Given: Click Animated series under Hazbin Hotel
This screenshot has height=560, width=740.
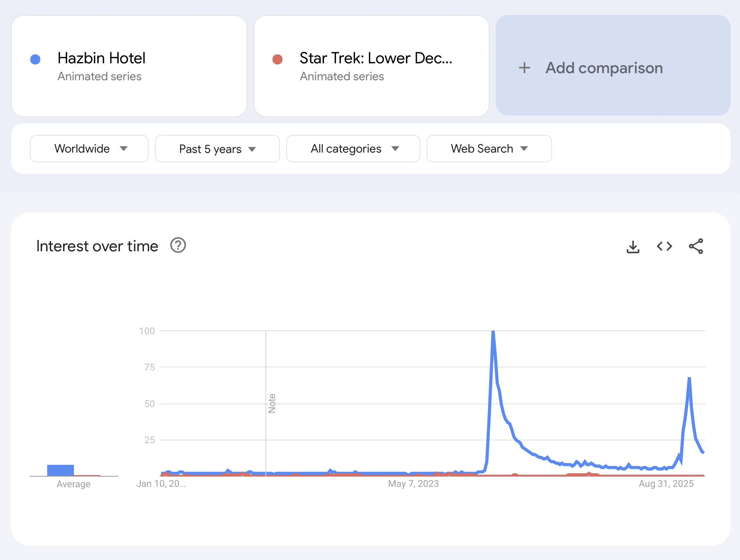Looking at the screenshot, I should 99,76.
